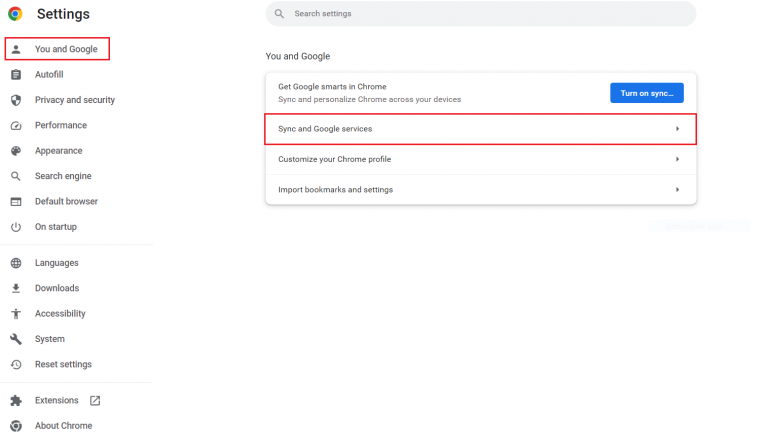The width and height of the screenshot is (768, 442).
Task: Expand the Sync and Google services arrow
Action: click(x=677, y=129)
